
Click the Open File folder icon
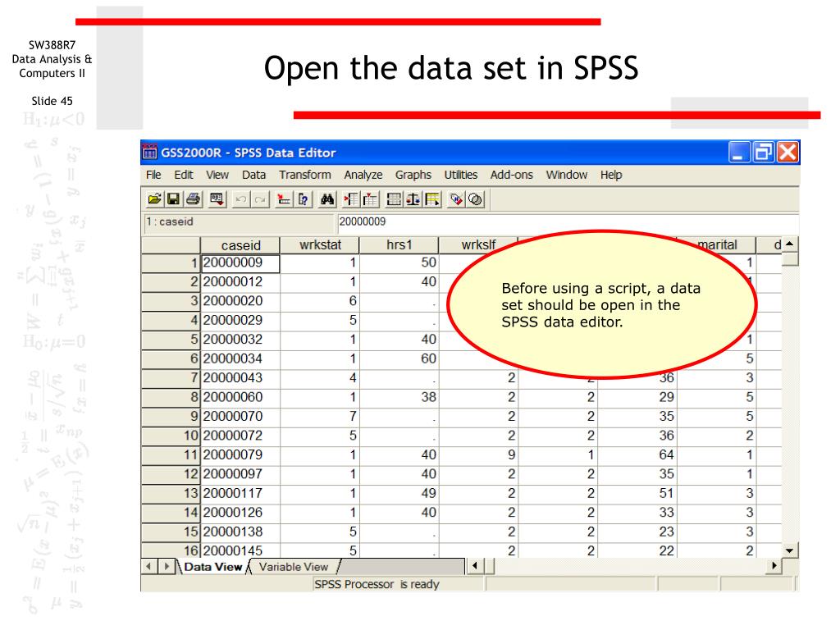tap(154, 199)
